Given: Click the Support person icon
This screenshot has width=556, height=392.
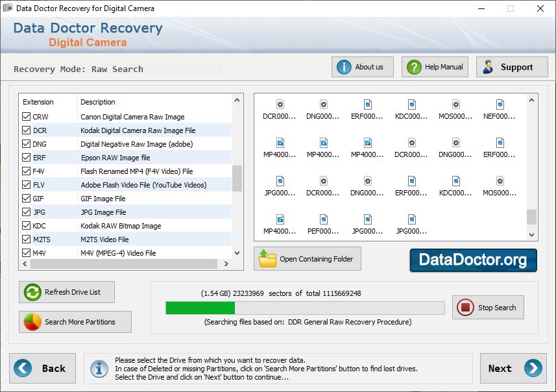Looking at the screenshot, I should click(488, 66).
